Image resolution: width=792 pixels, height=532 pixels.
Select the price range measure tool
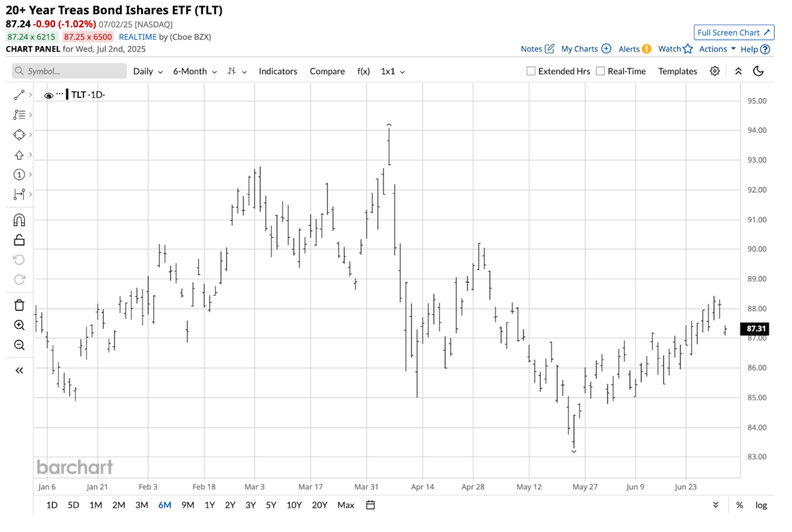click(19, 194)
